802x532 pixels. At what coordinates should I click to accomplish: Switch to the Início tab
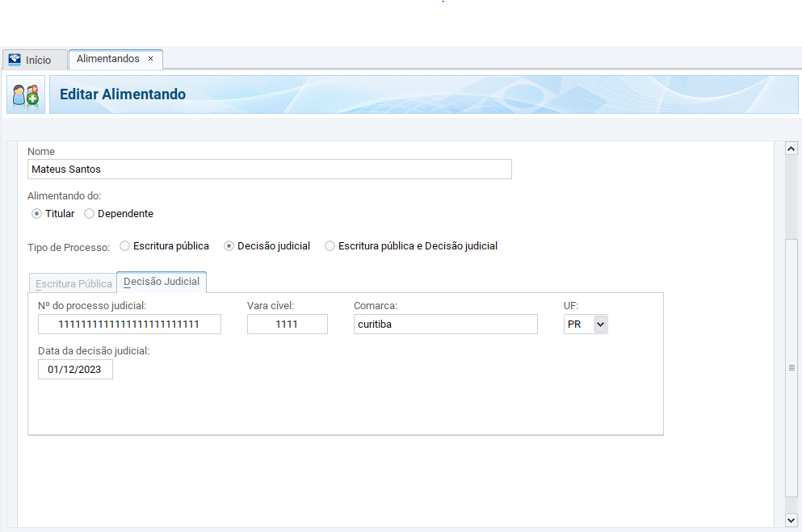click(x=37, y=60)
